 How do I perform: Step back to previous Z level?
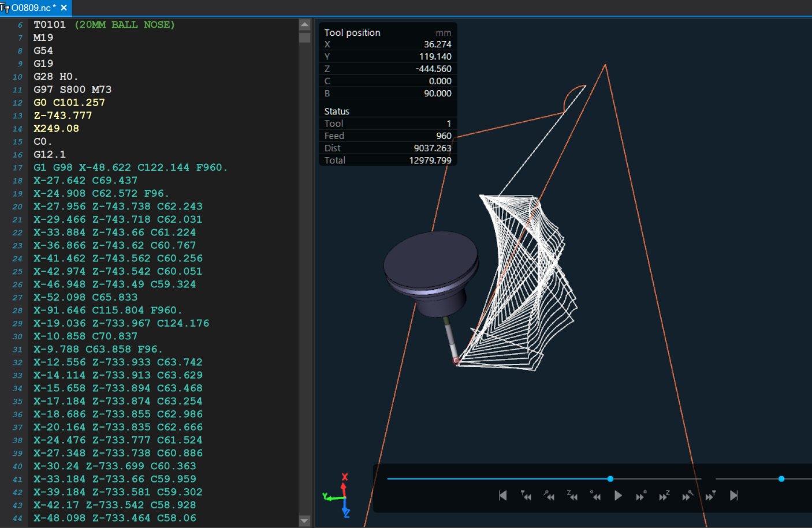coord(572,496)
